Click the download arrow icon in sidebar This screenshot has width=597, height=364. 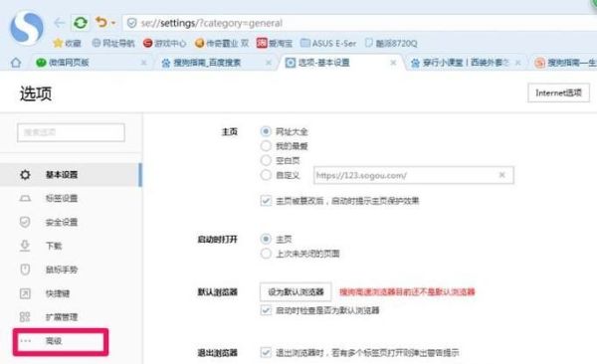25,246
